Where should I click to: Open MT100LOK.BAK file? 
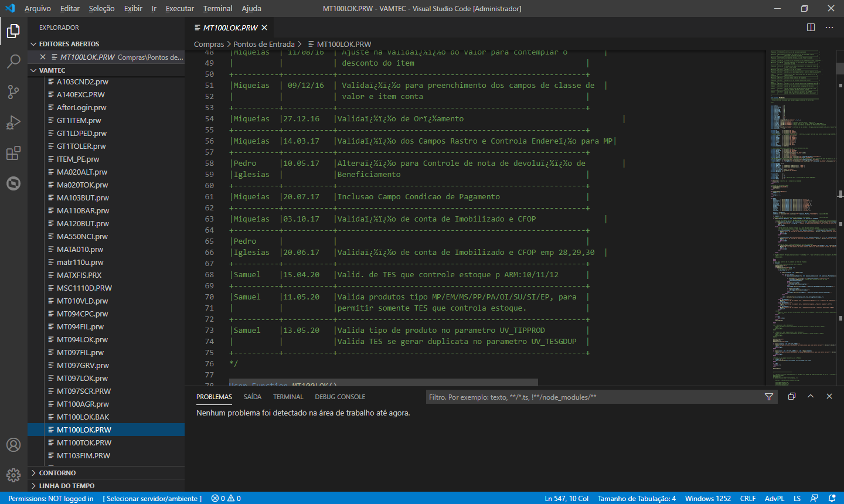click(106, 417)
